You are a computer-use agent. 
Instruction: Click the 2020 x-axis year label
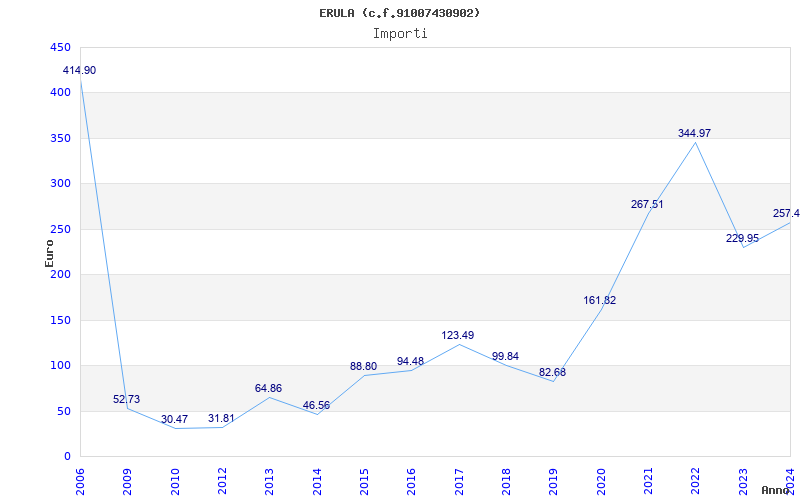pyautogui.click(x=601, y=481)
